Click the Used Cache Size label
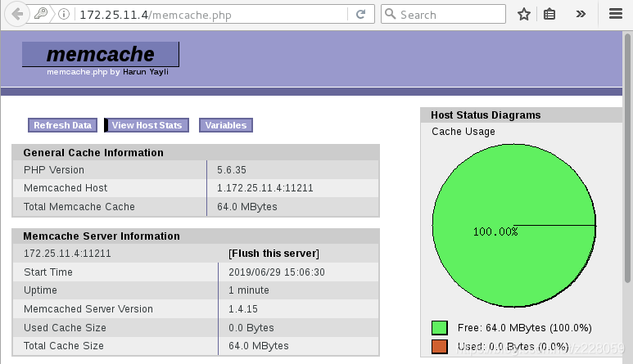Screen dimensions: 633x364 point(65,328)
